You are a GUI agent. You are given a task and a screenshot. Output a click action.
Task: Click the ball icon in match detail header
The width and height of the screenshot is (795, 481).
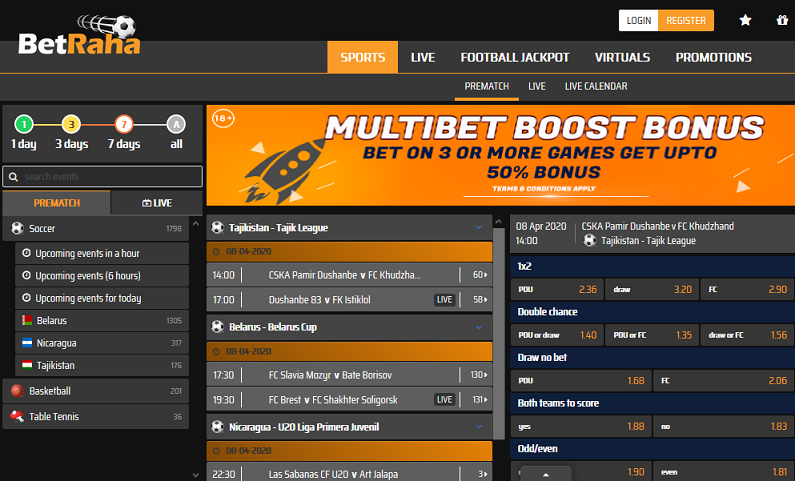(589, 240)
